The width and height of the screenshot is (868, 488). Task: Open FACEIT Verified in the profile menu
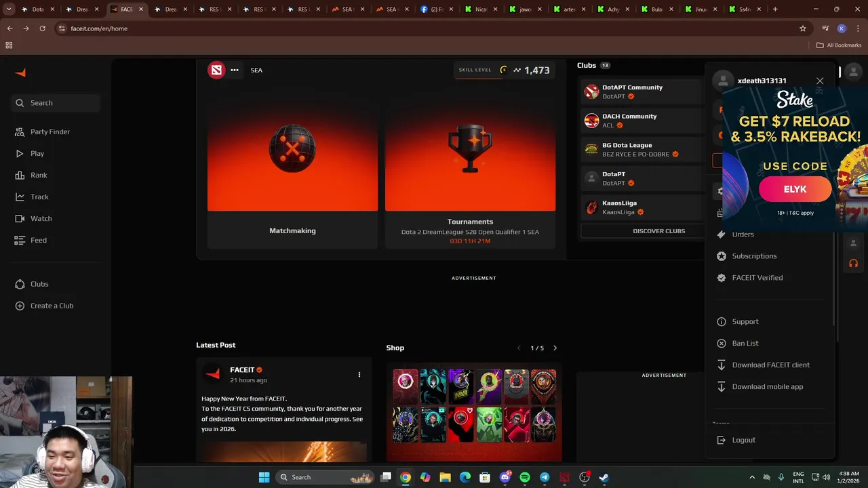(x=757, y=278)
